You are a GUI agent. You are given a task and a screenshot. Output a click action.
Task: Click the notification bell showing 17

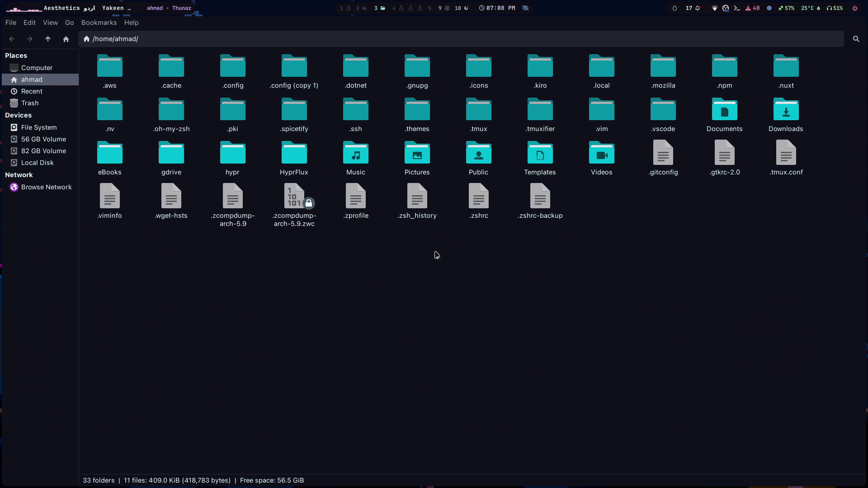pos(693,8)
